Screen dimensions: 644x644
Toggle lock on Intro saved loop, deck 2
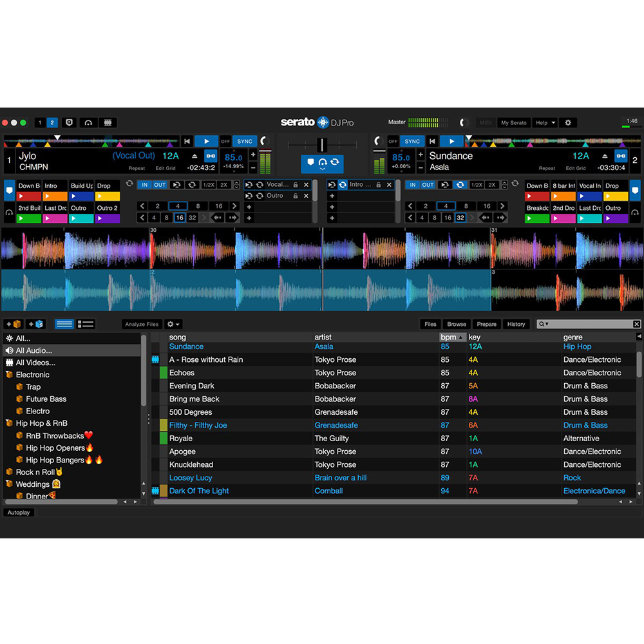pyautogui.click(x=378, y=185)
